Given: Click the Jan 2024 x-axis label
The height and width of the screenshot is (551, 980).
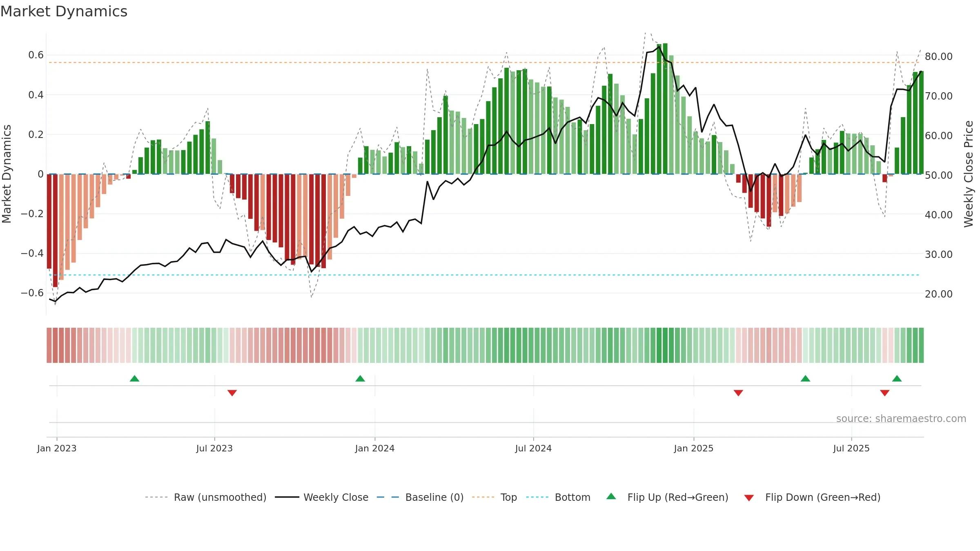Looking at the screenshot, I should 375,448.
